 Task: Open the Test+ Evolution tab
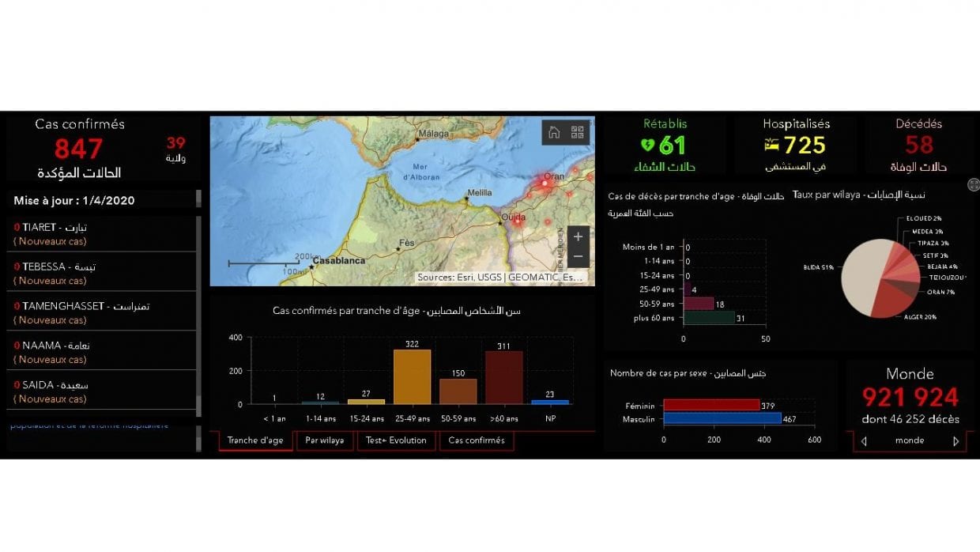click(396, 440)
